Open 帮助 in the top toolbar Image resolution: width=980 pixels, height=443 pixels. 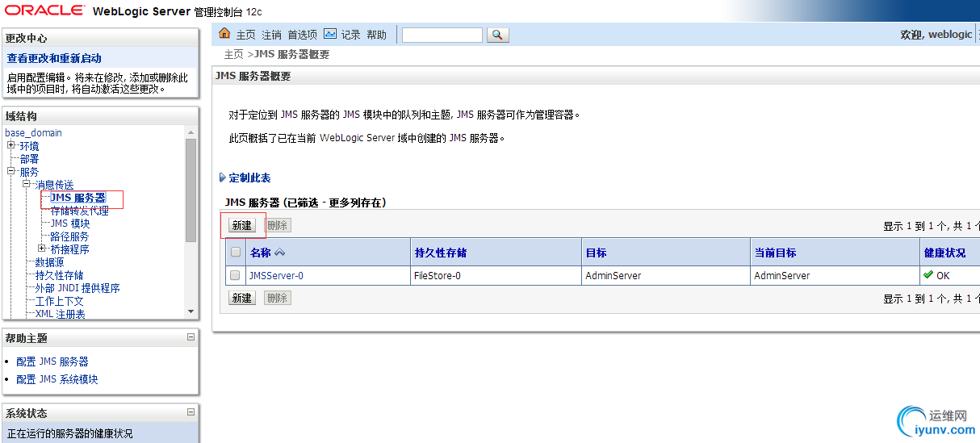tap(376, 35)
